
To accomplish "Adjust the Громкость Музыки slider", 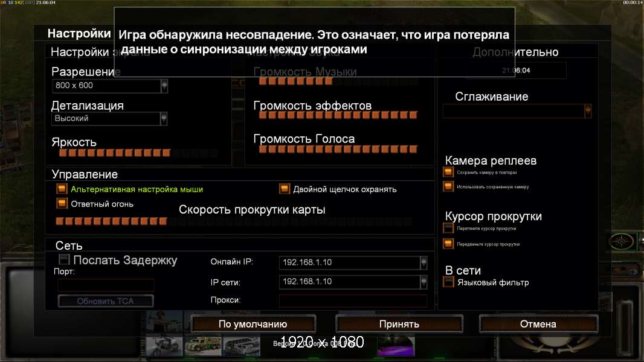I will pyautogui.click(x=338, y=81).
